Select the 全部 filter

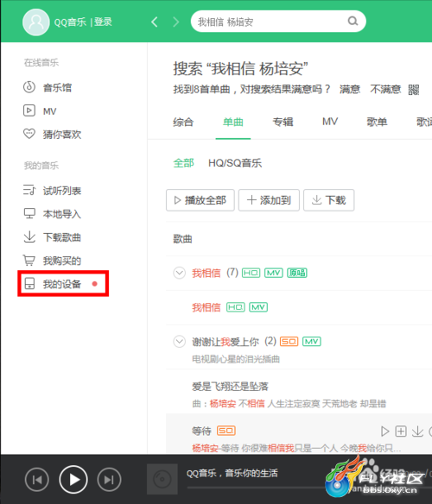[183, 163]
